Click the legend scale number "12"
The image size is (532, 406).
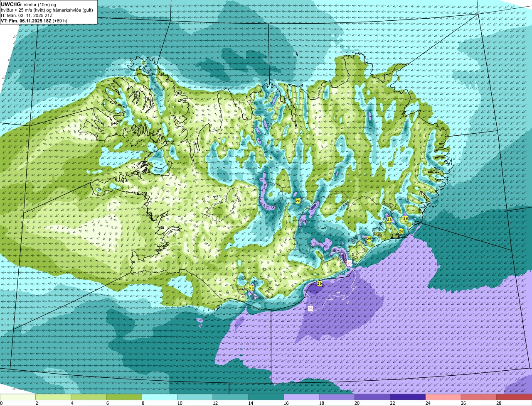coord(214,403)
